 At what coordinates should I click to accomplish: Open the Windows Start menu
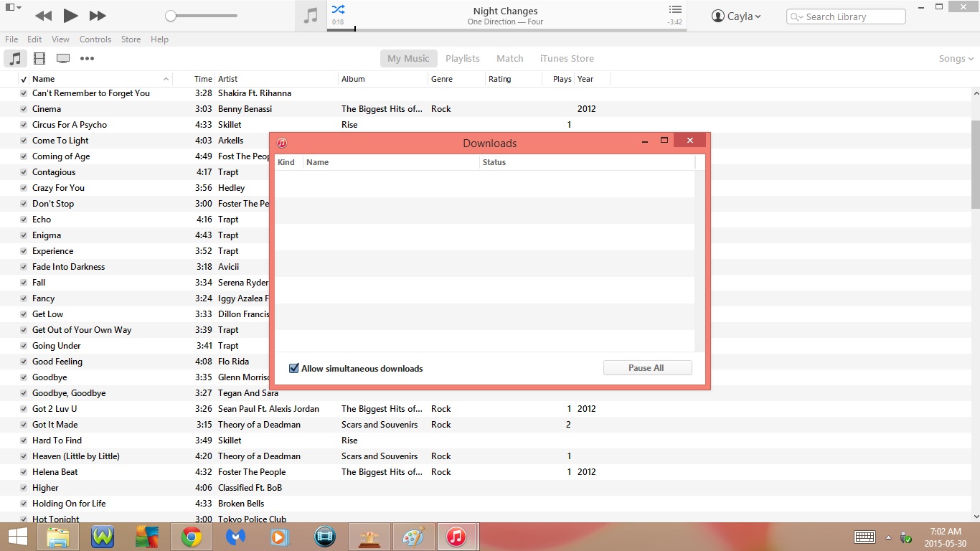(x=17, y=537)
